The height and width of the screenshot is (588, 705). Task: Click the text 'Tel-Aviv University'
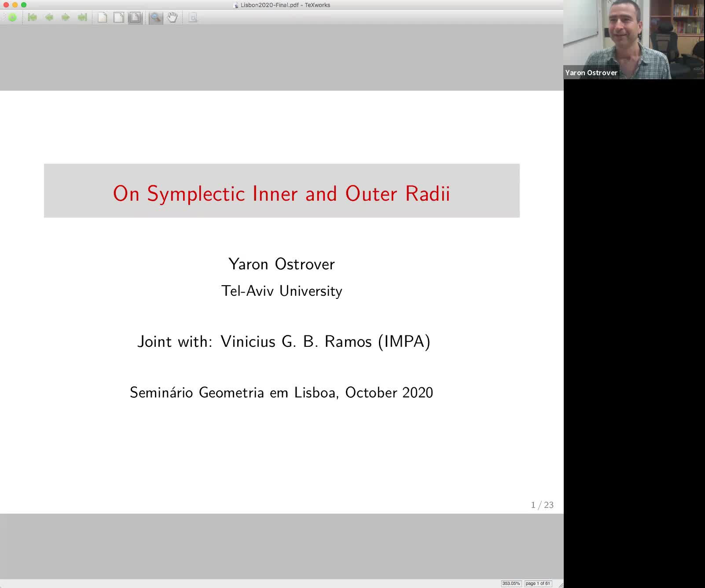[282, 291]
